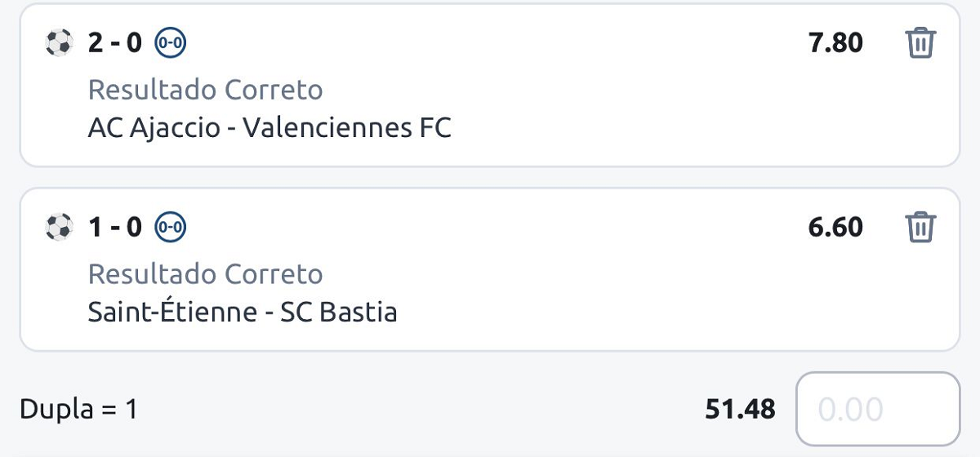Open the Saint-Étienne - SC Bastia match
The width and height of the screenshot is (980, 457).
[x=243, y=313]
